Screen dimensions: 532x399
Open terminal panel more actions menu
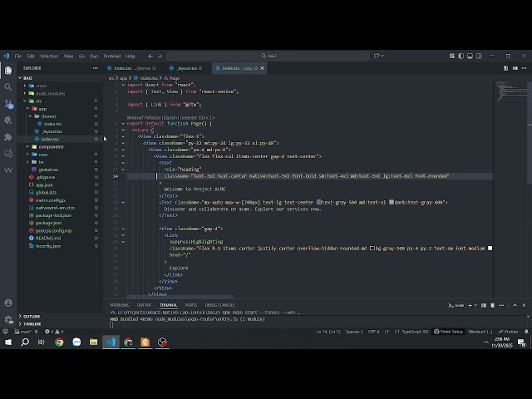[501, 305]
